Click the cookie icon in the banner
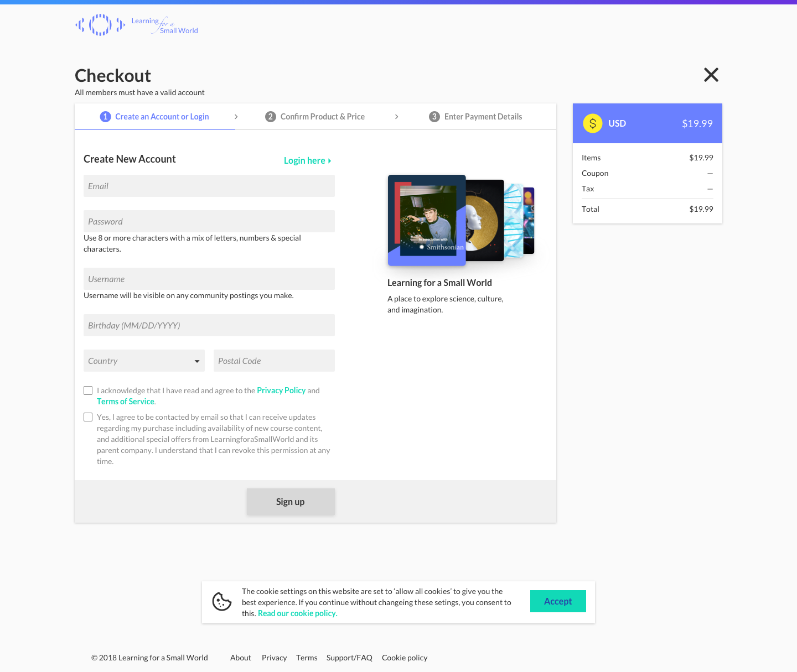Viewport: 797px width, 672px height. click(x=222, y=602)
